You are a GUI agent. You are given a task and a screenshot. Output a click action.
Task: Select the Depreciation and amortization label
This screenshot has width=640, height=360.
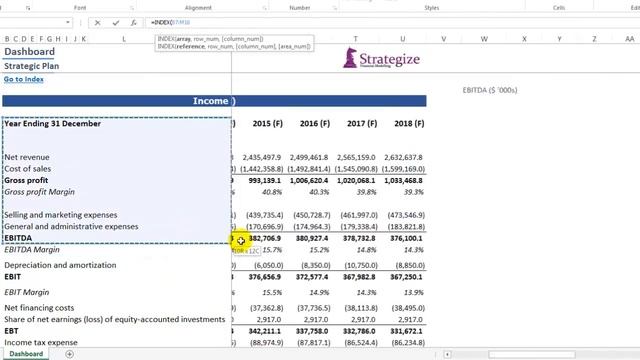[x=60, y=265]
